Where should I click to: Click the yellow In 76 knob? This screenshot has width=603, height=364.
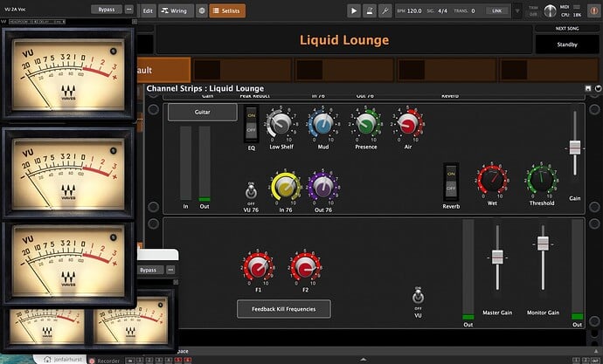[x=284, y=184]
